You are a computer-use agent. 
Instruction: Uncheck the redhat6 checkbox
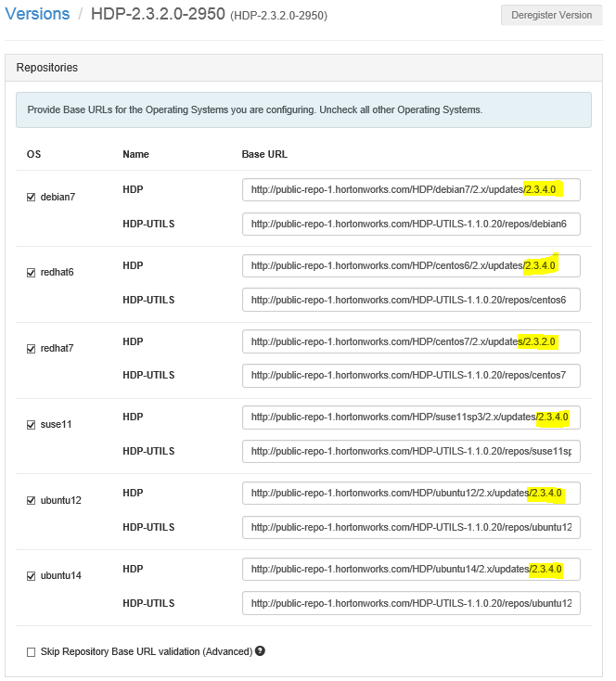click(x=31, y=273)
